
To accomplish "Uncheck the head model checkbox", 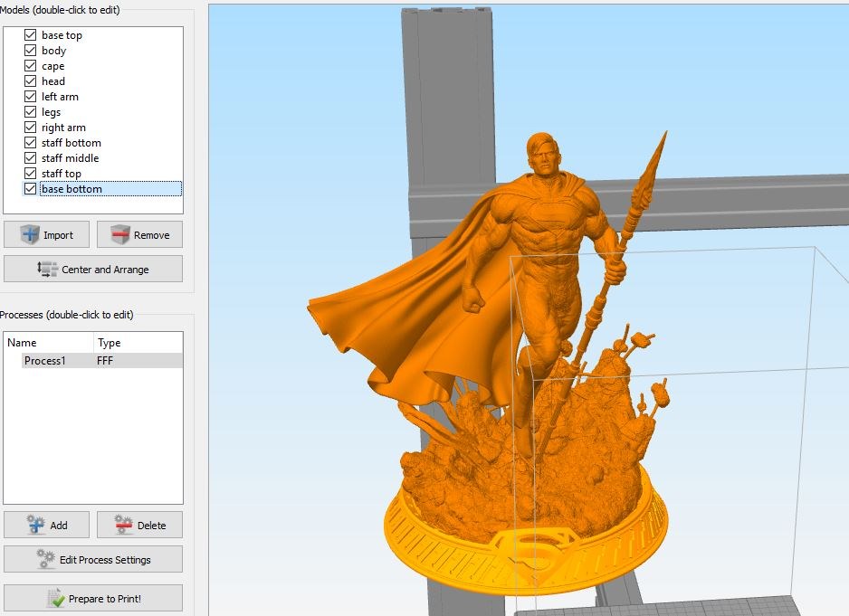I will (31, 81).
